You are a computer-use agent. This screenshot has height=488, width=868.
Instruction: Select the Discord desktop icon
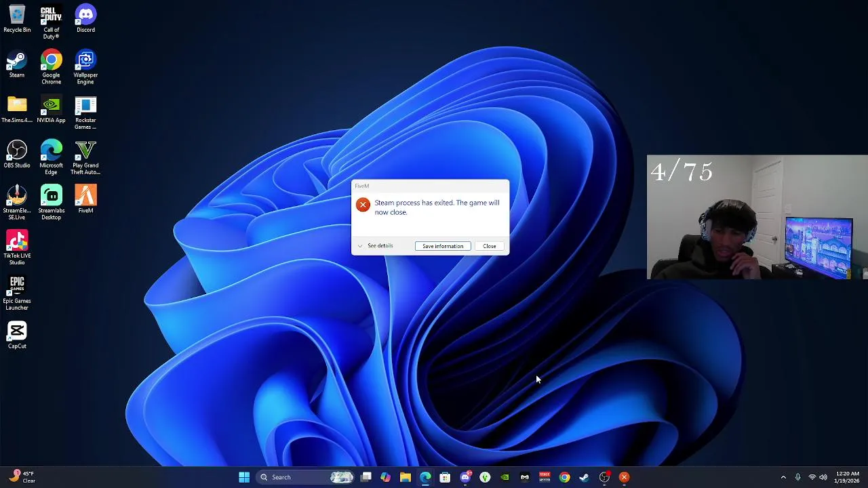[85, 19]
